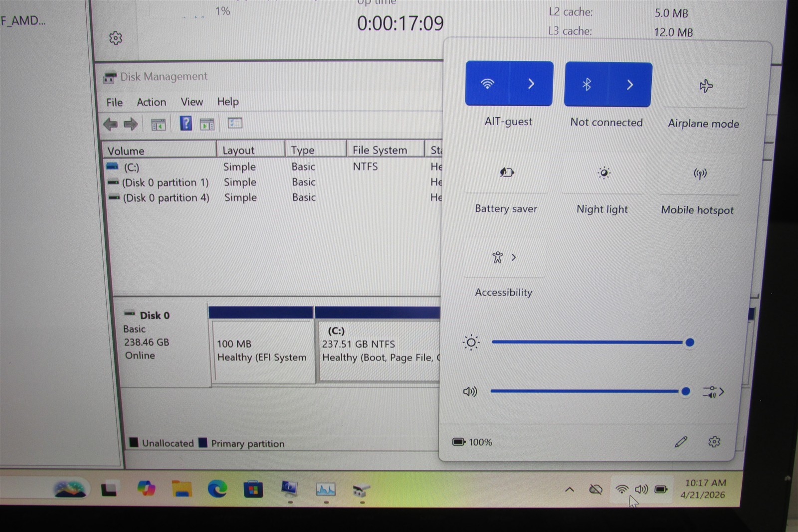Click the NTFS cell in the (C:) row

point(365,167)
